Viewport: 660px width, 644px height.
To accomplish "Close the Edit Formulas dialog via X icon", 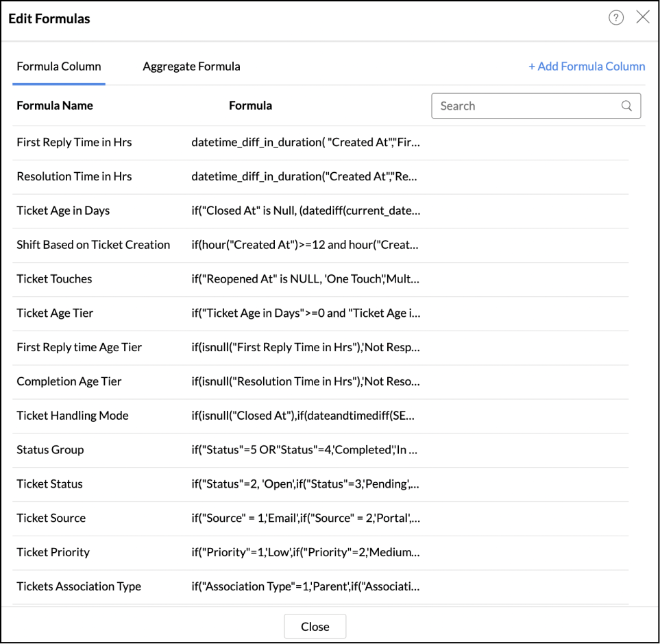I will point(643,17).
